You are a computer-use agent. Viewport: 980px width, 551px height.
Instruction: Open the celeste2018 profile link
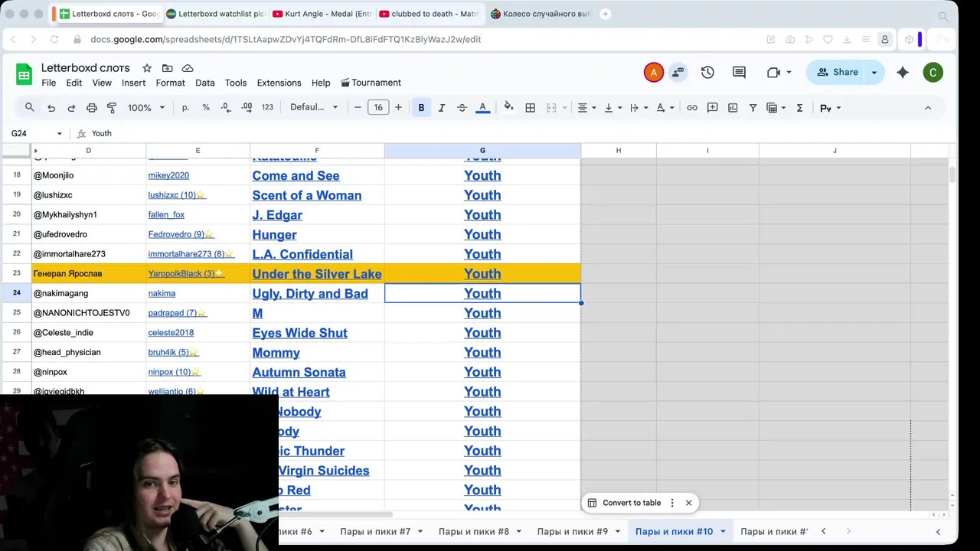pyautogui.click(x=171, y=333)
